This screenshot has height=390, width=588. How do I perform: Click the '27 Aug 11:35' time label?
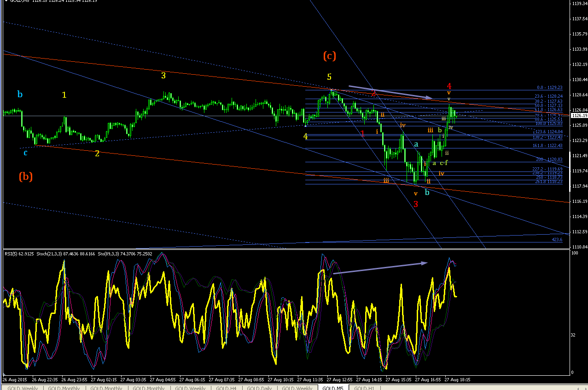309,380
